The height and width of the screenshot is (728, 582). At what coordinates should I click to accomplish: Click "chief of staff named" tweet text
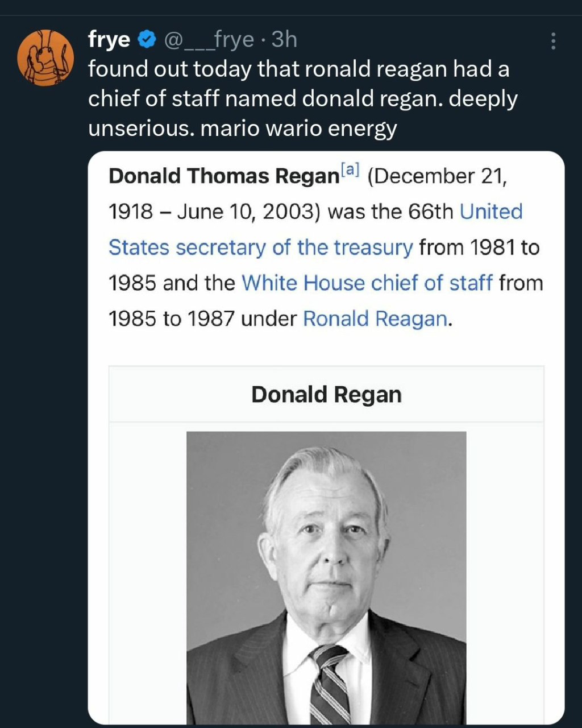point(192,99)
